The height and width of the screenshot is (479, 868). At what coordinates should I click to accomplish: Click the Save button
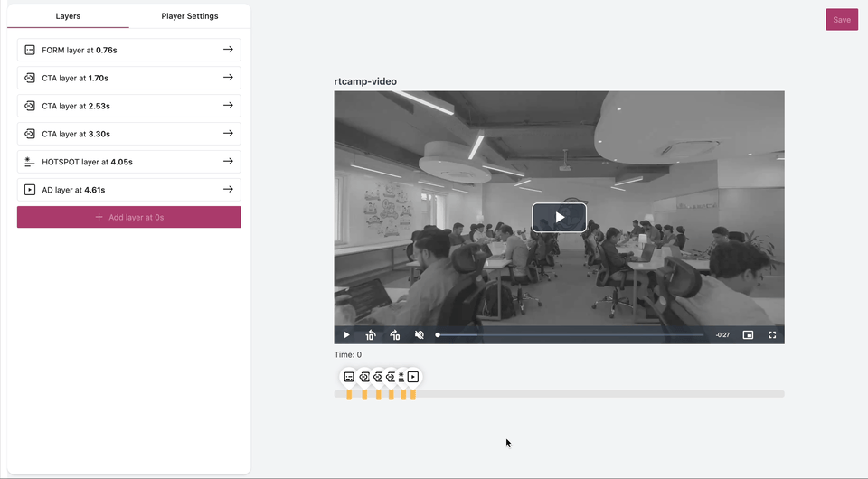tap(841, 20)
